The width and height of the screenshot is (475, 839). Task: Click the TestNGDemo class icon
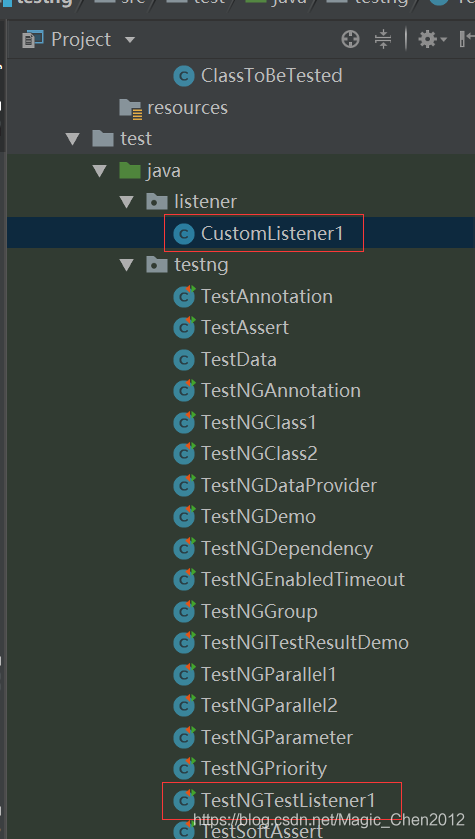pyautogui.click(x=184, y=517)
